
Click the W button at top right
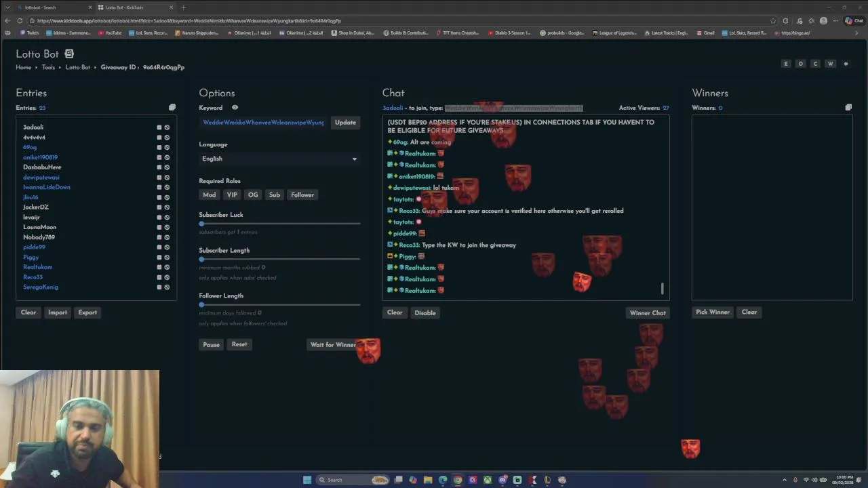(831, 64)
